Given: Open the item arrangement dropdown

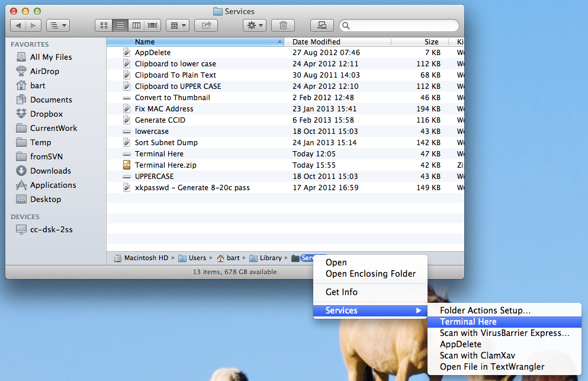Looking at the screenshot, I should [x=178, y=25].
